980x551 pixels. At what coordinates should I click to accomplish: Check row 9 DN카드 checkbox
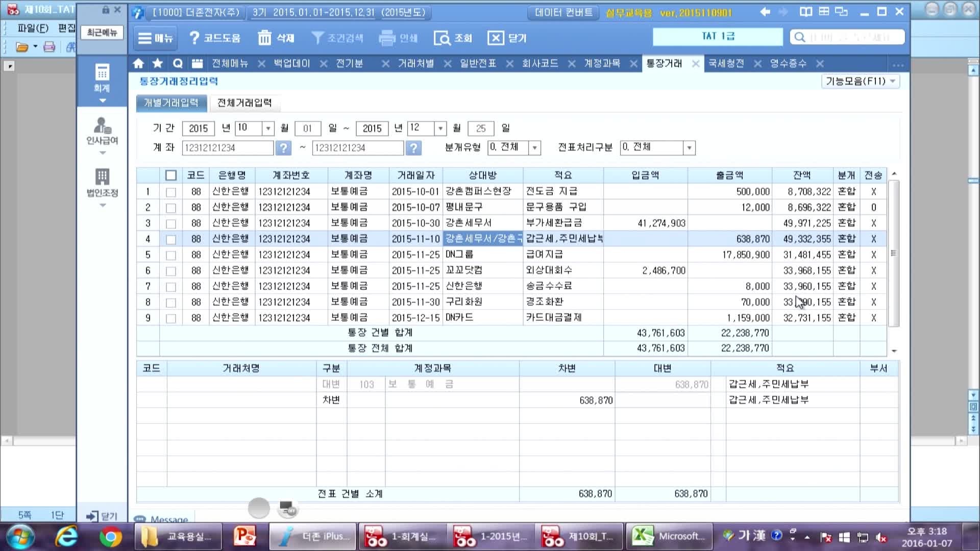coord(171,318)
